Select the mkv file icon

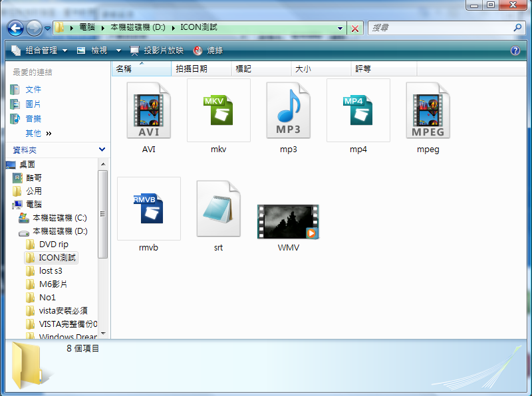tap(218, 110)
